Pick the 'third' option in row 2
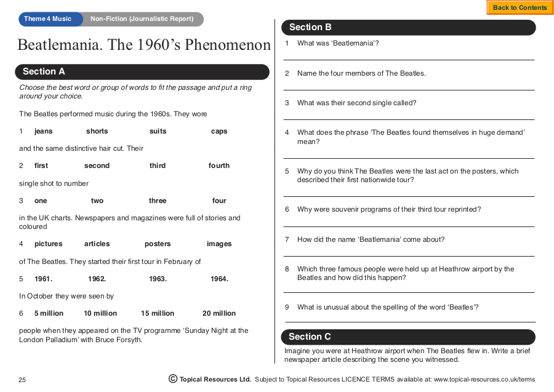The width and height of the screenshot is (554, 392). point(158,166)
